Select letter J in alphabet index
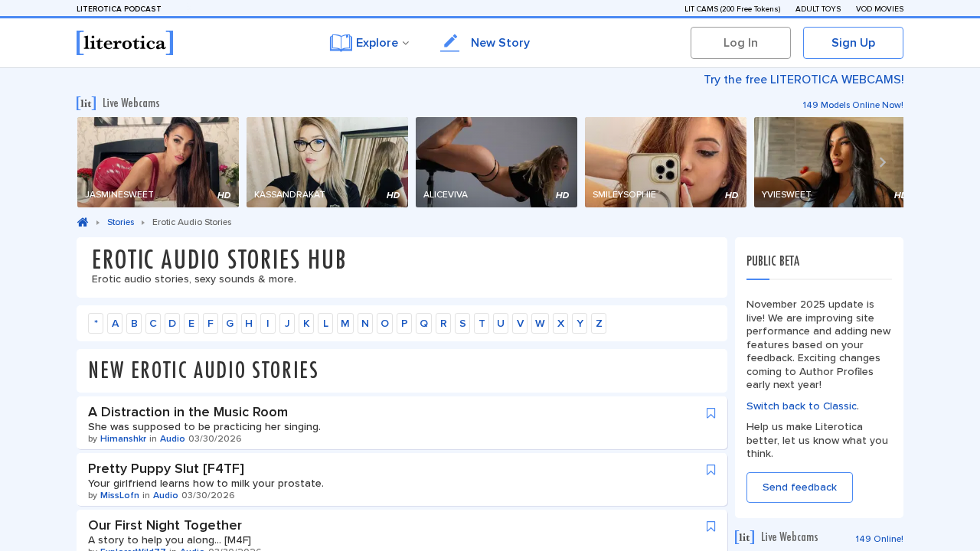The image size is (980, 551). [x=287, y=323]
